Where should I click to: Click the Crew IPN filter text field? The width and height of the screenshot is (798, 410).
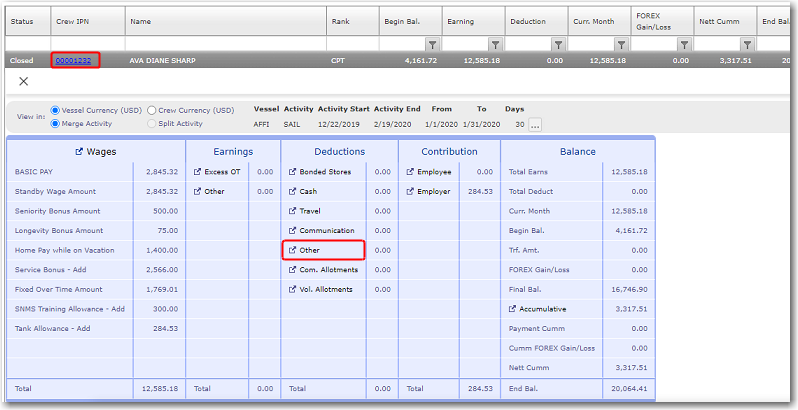pos(88,45)
